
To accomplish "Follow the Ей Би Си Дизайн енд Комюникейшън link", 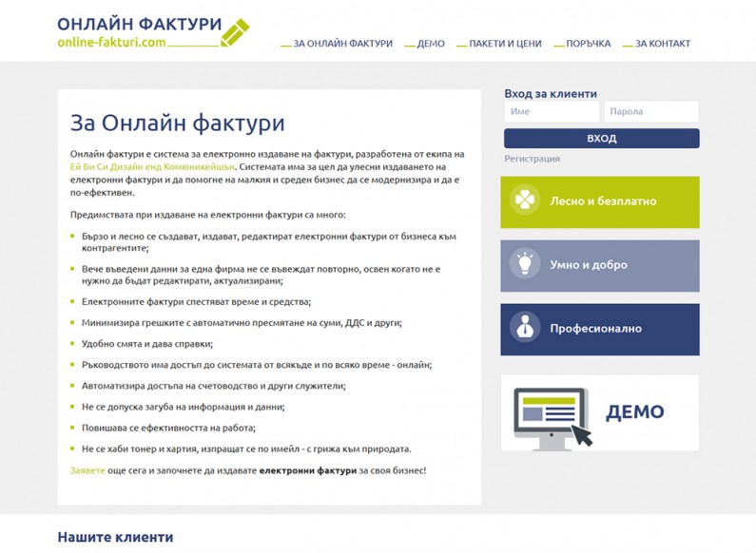I will click(152, 167).
